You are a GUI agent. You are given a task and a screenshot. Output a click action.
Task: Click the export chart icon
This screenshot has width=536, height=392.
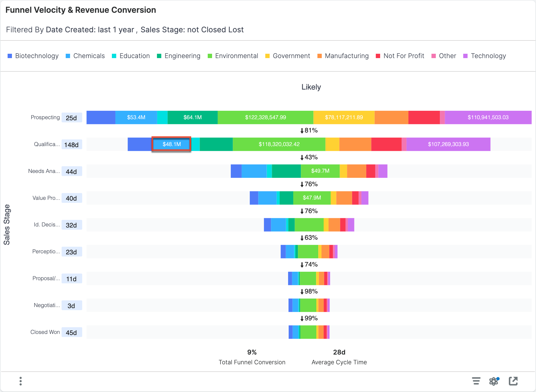pos(513,381)
